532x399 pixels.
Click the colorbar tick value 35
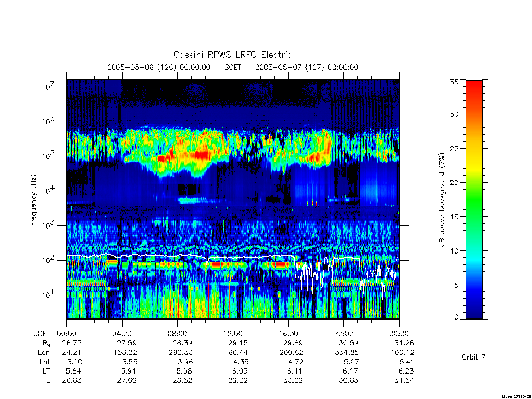coord(454,82)
